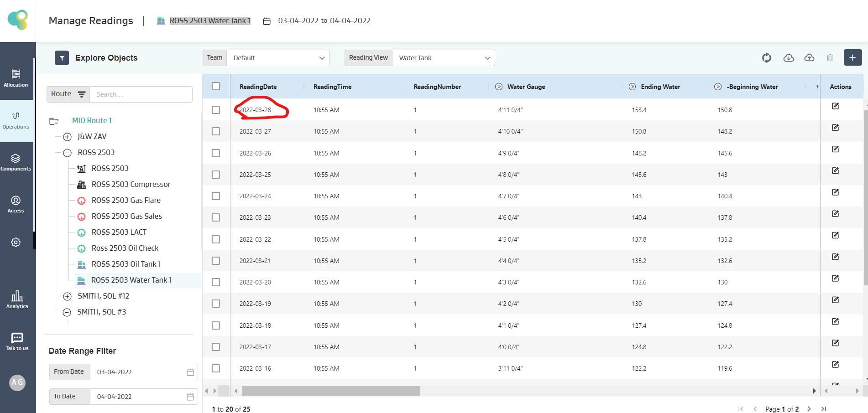Open the Explore Objects filter icon
The width and height of the screenshot is (868, 413).
pos(62,58)
